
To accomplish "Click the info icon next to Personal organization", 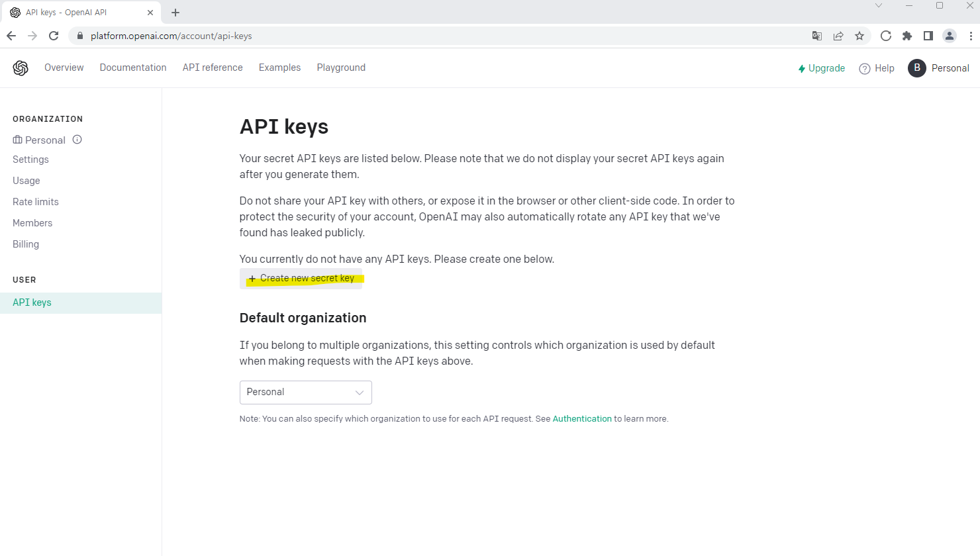I will click(x=77, y=140).
